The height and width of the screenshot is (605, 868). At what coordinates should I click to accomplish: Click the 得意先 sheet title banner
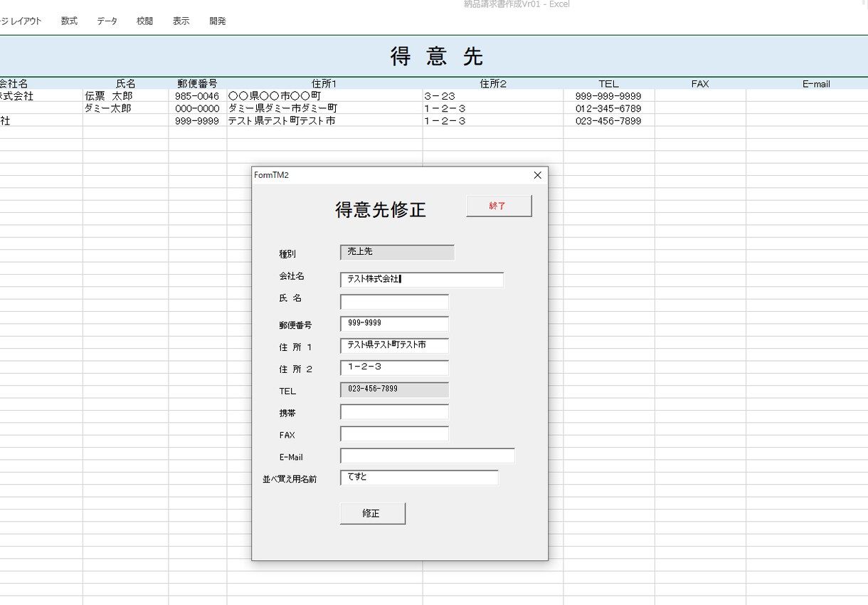click(434, 56)
